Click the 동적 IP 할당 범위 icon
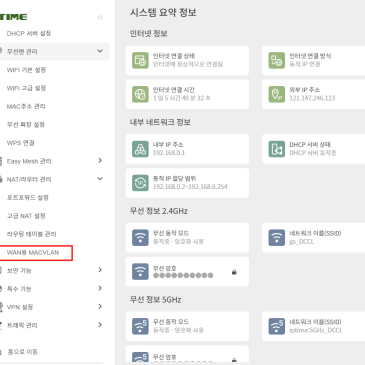This screenshot has width=365, height=365. (140, 183)
